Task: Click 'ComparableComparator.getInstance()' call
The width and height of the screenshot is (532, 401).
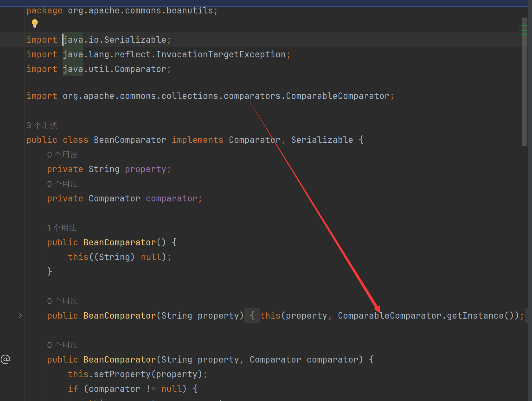Action: [x=428, y=316]
